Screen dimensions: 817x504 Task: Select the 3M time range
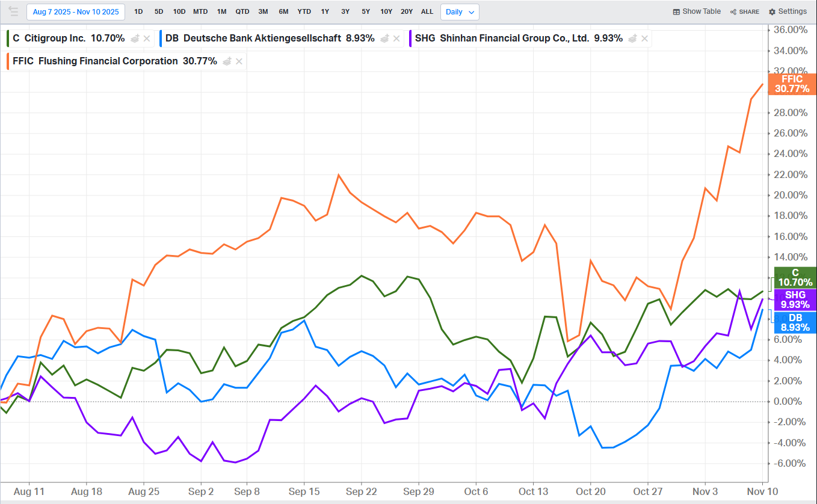coord(263,11)
